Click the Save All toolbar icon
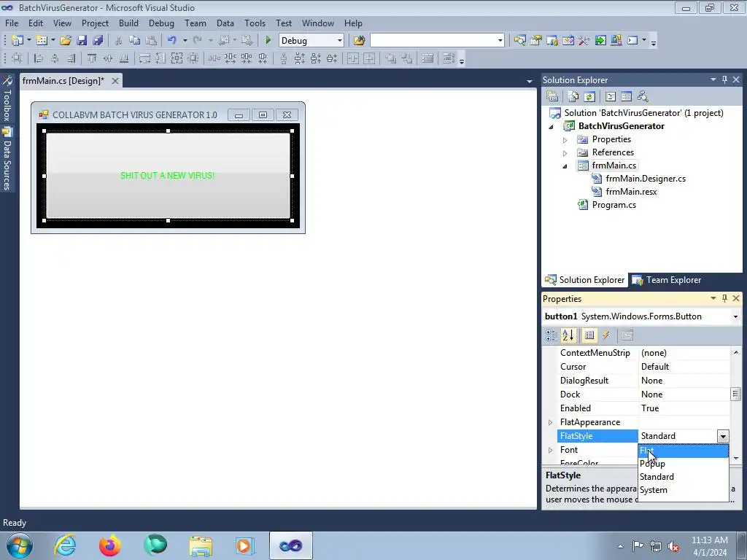The image size is (747, 560). click(x=98, y=41)
